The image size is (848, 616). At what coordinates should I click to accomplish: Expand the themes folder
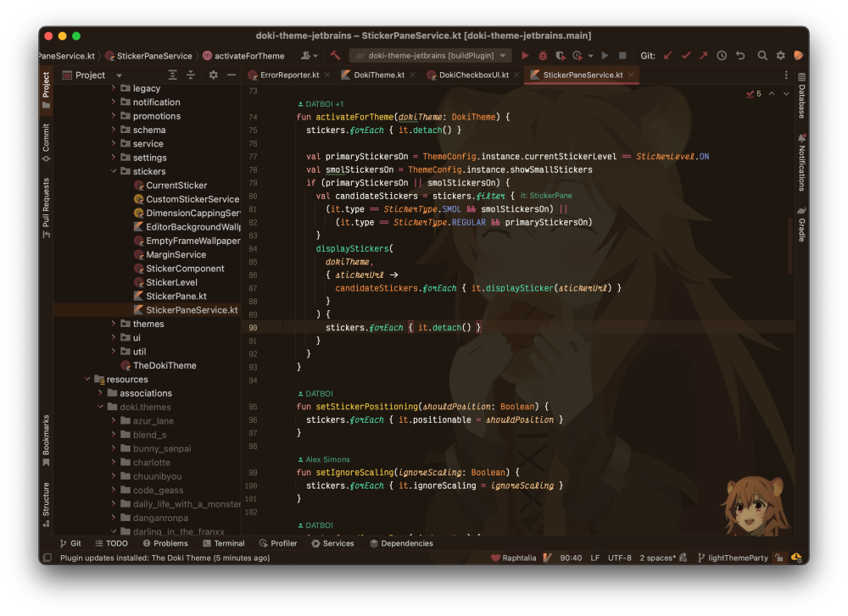114,324
